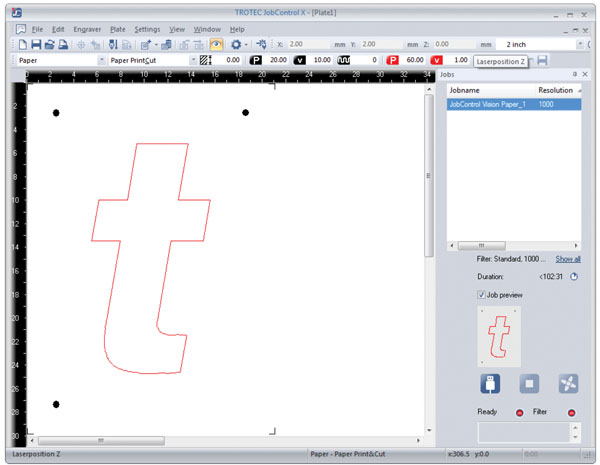The width and height of the screenshot is (600, 465).
Task: Click the Z coordinate field 0.00
Action: (453, 44)
